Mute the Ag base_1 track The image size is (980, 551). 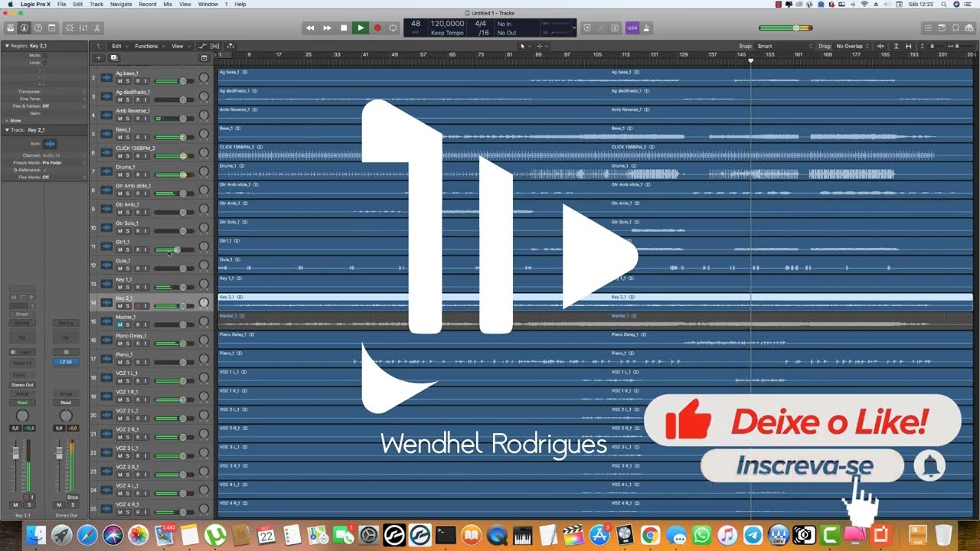tap(119, 81)
